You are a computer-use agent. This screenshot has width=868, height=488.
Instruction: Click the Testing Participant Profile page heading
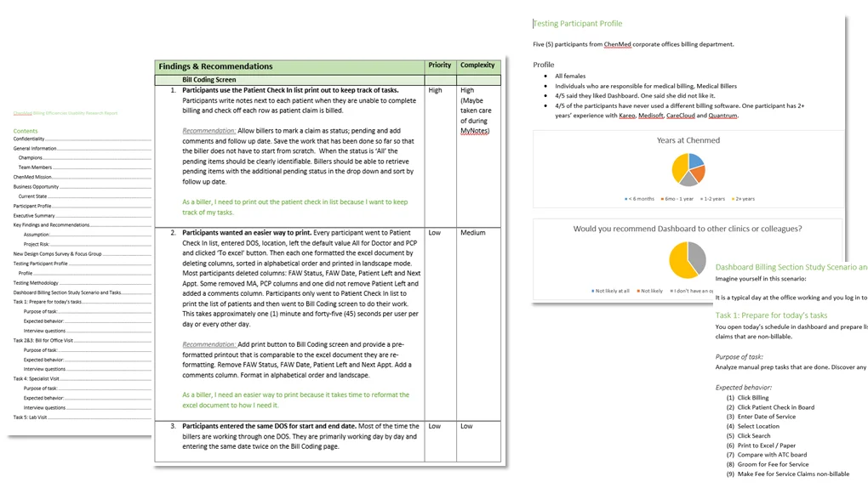click(x=577, y=23)
